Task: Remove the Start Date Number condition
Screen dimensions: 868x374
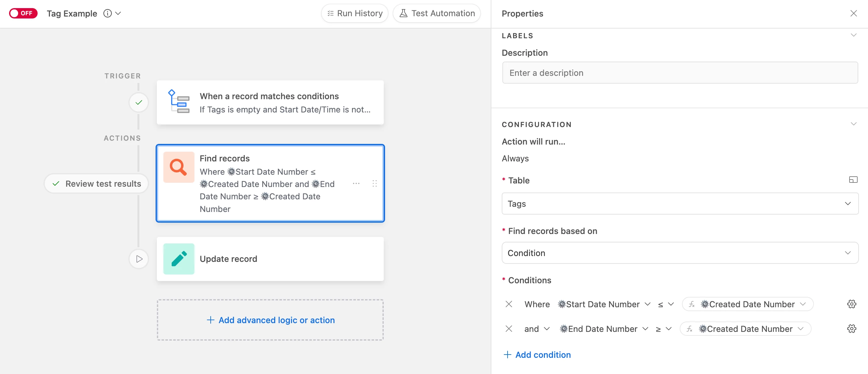Action: pyautogui.click(x=509, y=304)
